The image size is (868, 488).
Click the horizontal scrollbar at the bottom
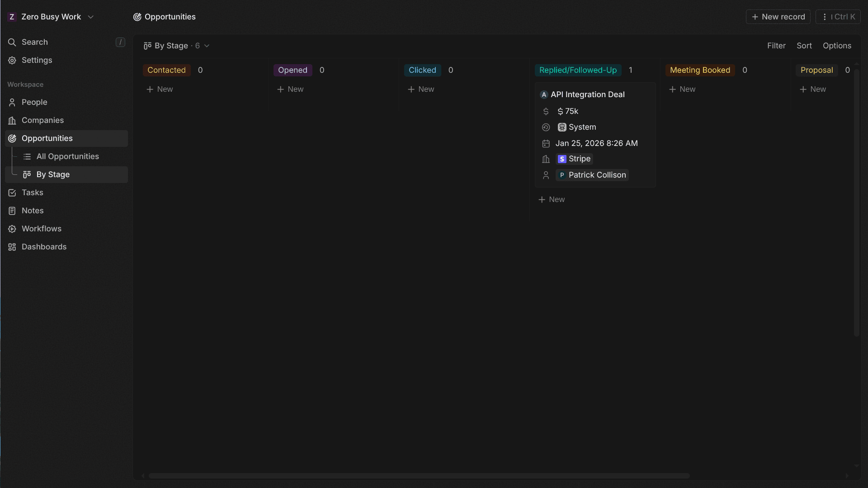pos(419,476)
